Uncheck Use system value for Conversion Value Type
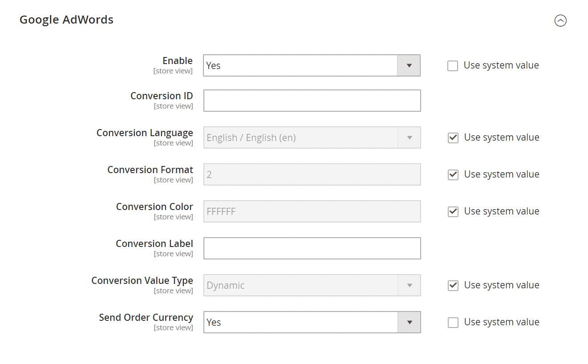 [453, 286]
